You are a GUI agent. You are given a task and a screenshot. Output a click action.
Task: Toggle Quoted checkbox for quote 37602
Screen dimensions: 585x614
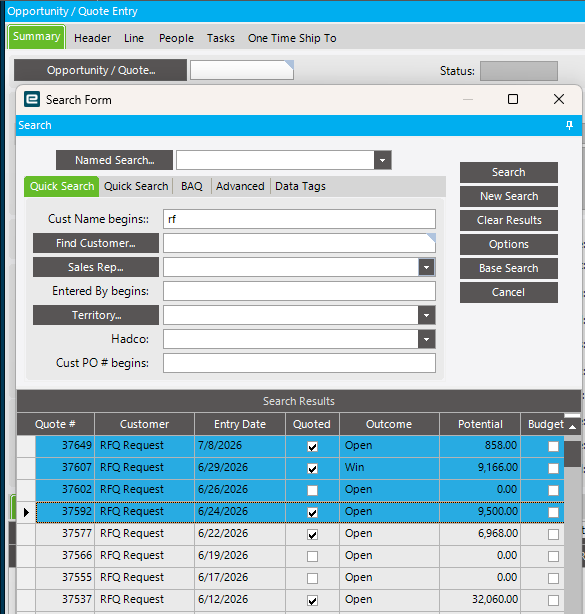click(x=312, y=490)
